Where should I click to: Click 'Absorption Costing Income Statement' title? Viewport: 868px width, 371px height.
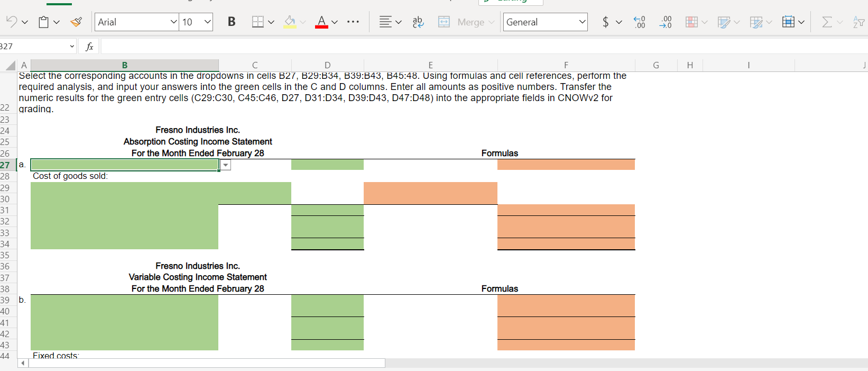click(x=198, y=141)
